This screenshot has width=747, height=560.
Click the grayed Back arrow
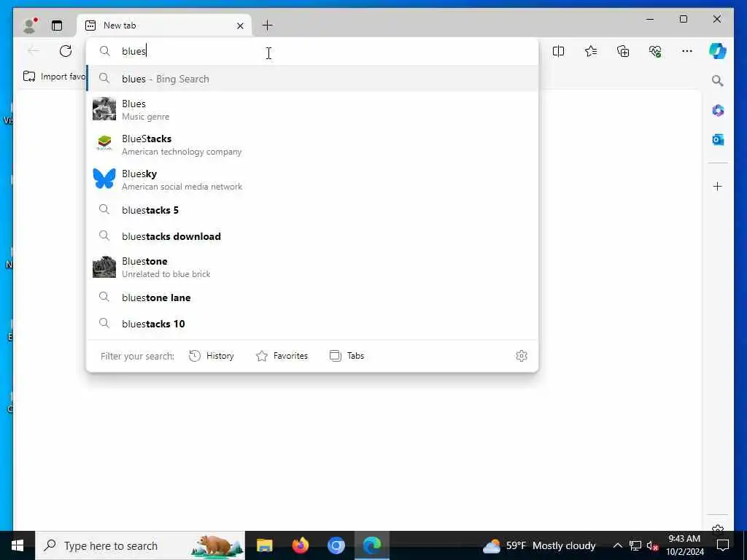(x=34, y=51)
